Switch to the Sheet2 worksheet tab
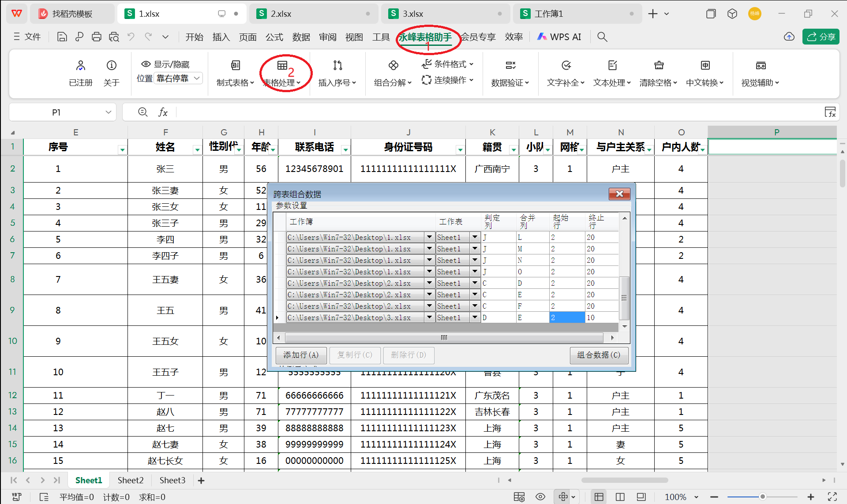 pos(130,480)
